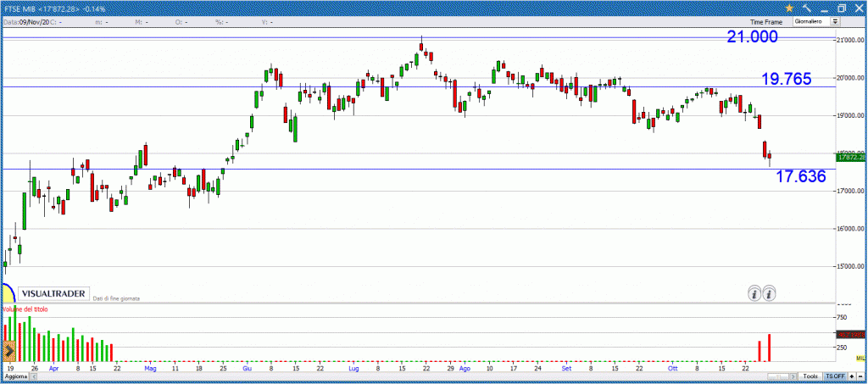
Task: Click the first info circle icon
Action: click(x=754, y=293)
